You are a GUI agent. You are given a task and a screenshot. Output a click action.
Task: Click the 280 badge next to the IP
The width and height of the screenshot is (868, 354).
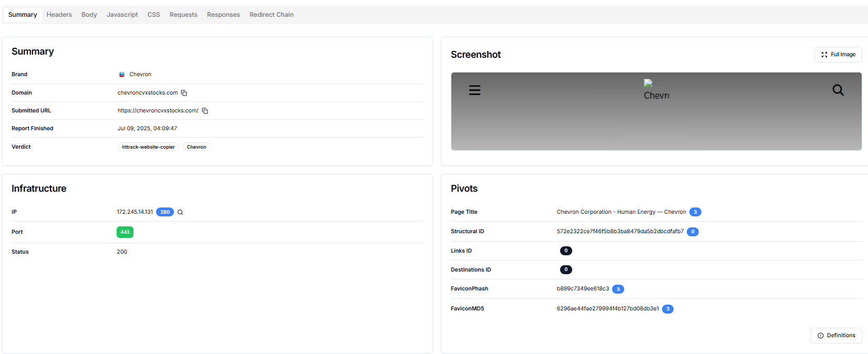pos(165,212)
